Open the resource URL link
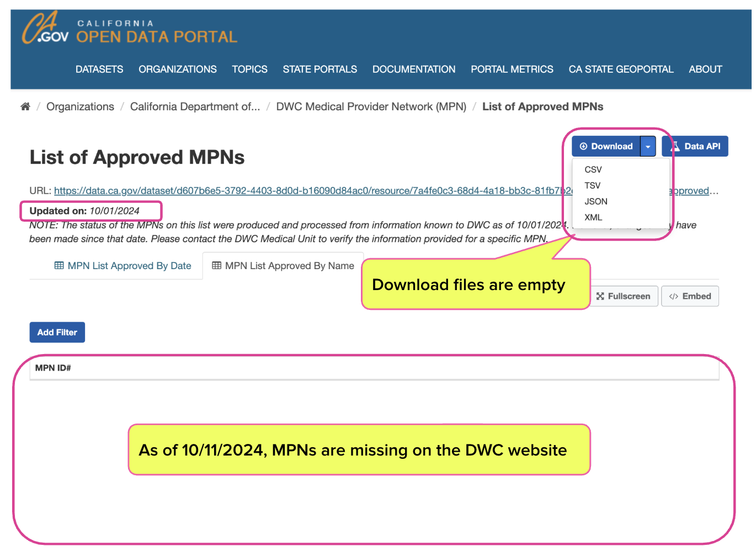Screen dimensions: 756x557 (313, 191)
